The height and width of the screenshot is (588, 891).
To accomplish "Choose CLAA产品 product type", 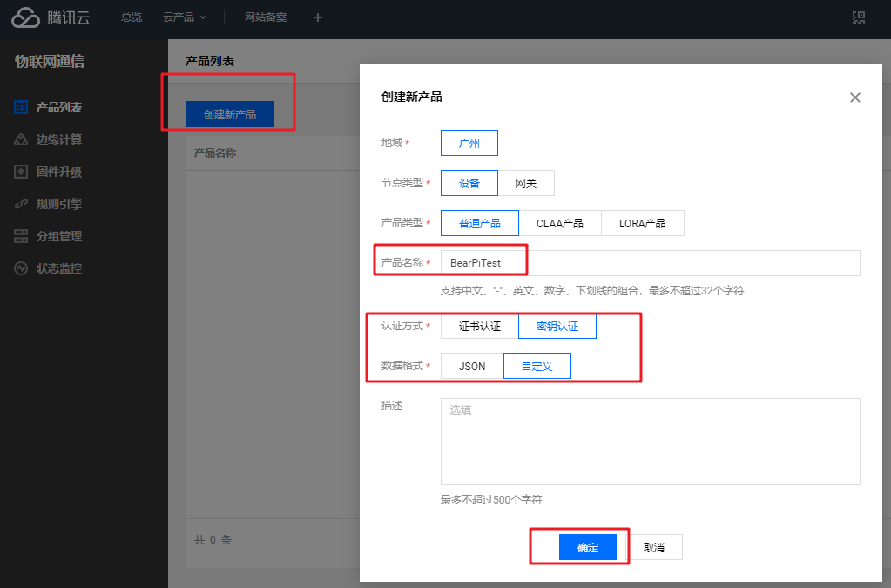I will click(560, 223).
